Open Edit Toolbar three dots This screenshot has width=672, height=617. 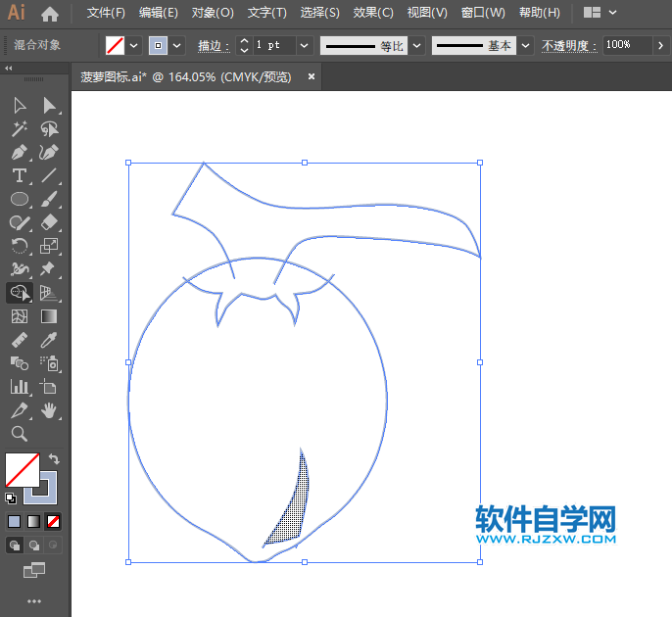pos(34,601)
